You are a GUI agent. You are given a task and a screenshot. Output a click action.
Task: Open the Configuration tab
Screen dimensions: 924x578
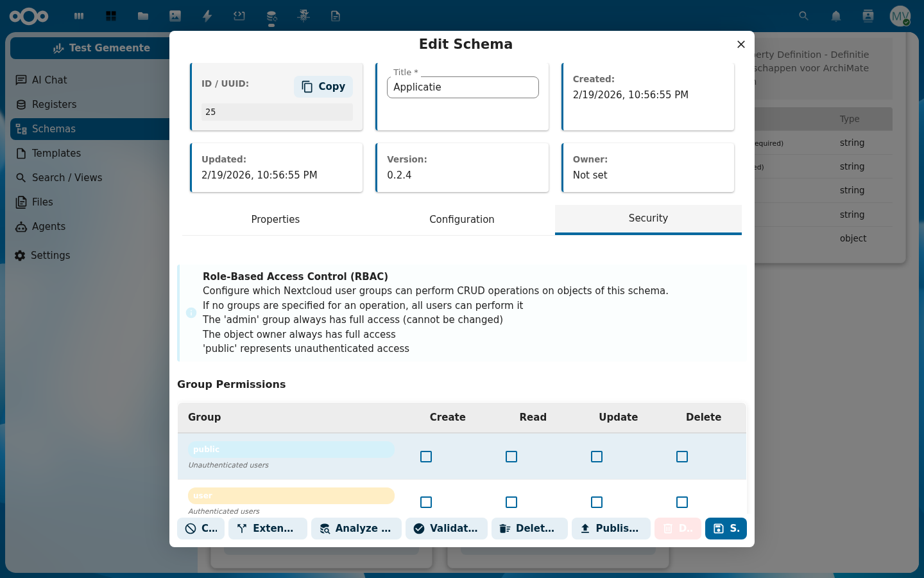pyautogui.click(x=461, y=219)
